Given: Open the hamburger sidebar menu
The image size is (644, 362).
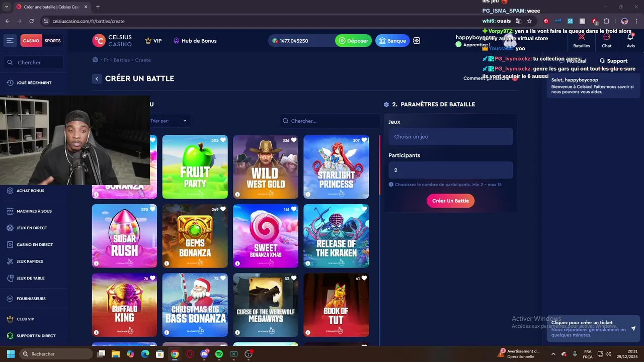Looking at the screenshot, I should point(10,41).
